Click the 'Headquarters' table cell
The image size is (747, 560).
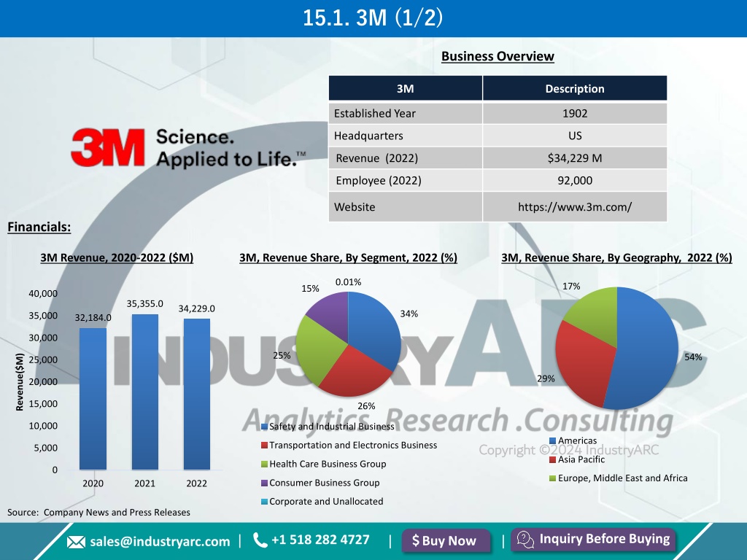(406, 136)
